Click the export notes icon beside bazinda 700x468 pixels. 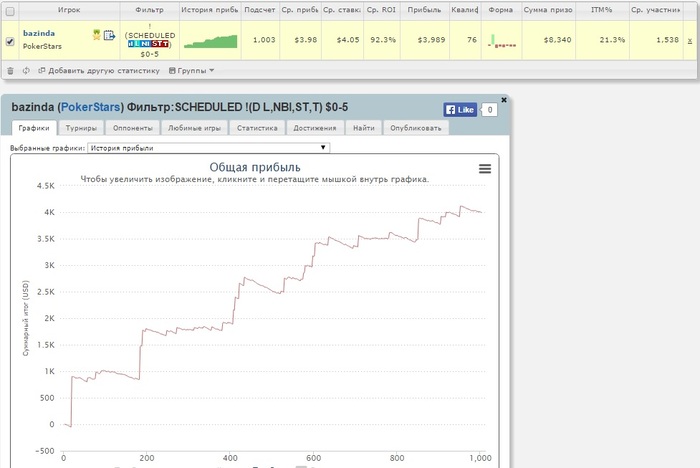(109, 35)
